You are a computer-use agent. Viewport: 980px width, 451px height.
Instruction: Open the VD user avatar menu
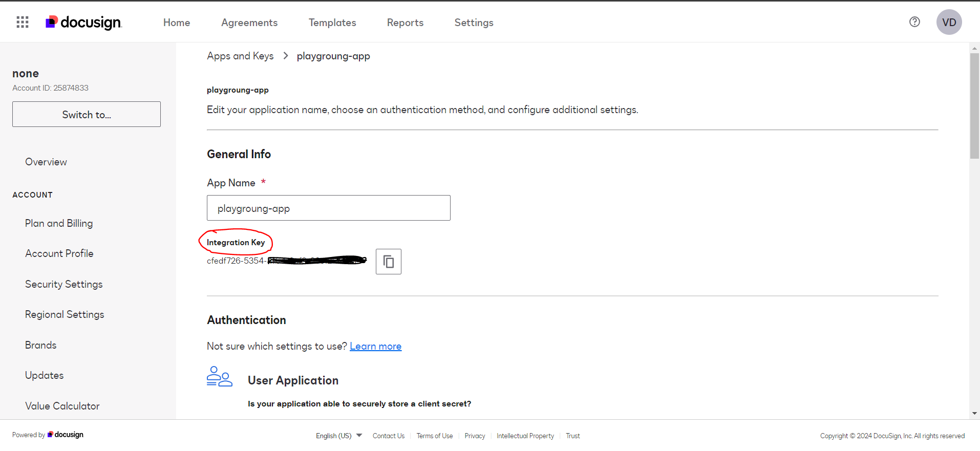tap(949, 22)
